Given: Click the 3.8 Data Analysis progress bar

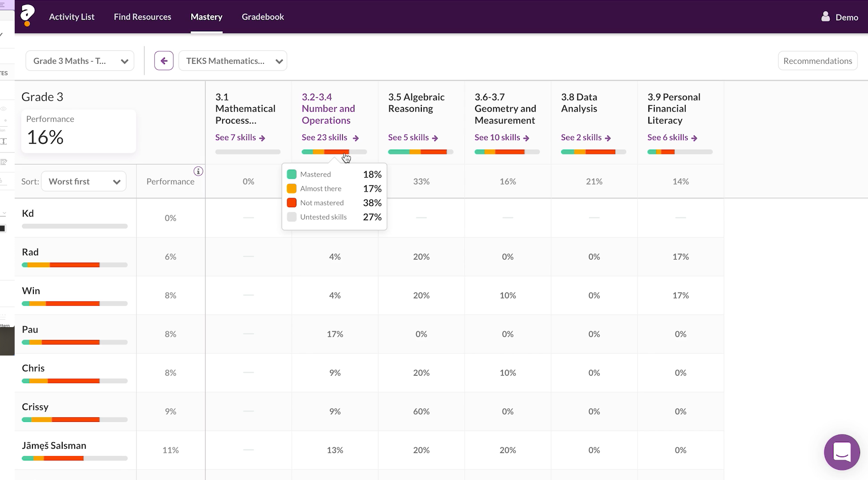Looking at the screenshot, I should tap(593, 152).
